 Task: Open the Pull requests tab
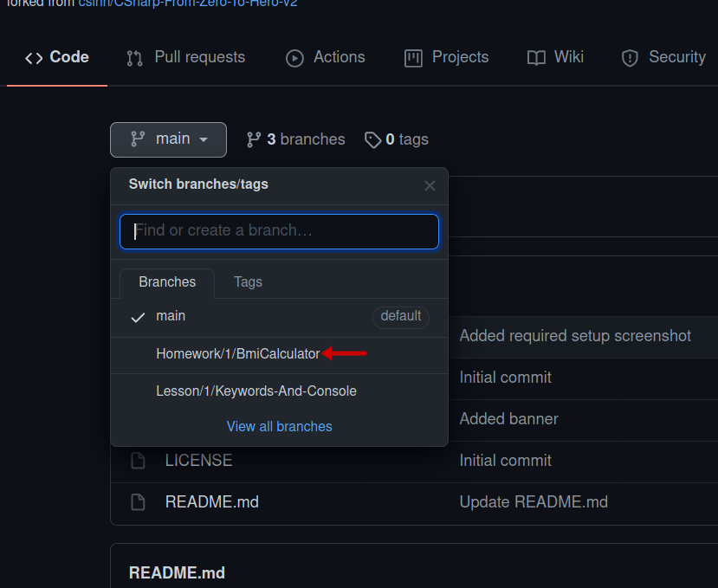[x=186, y=58]
